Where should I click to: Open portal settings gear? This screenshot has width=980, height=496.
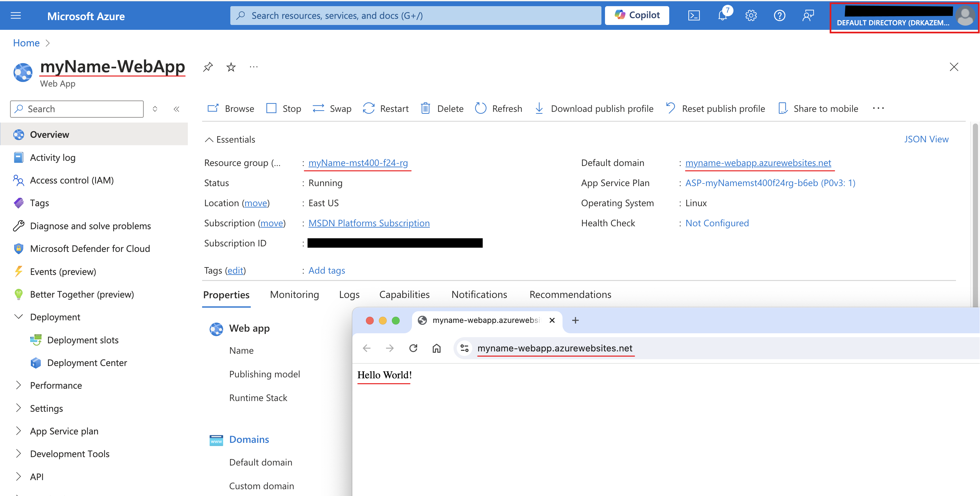tap(751, 16)
